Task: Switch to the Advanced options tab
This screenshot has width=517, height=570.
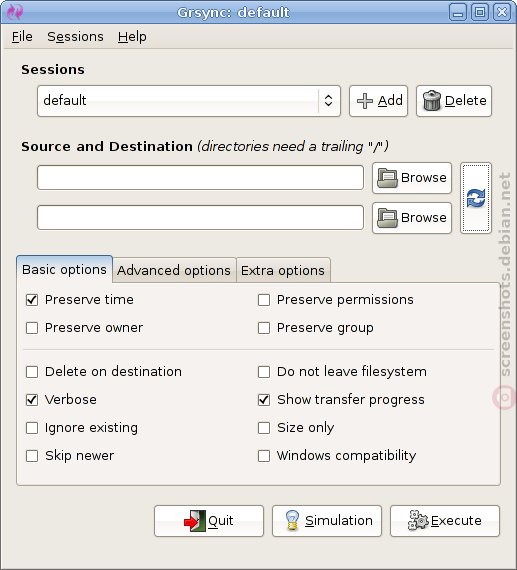Action: point(174,270)
